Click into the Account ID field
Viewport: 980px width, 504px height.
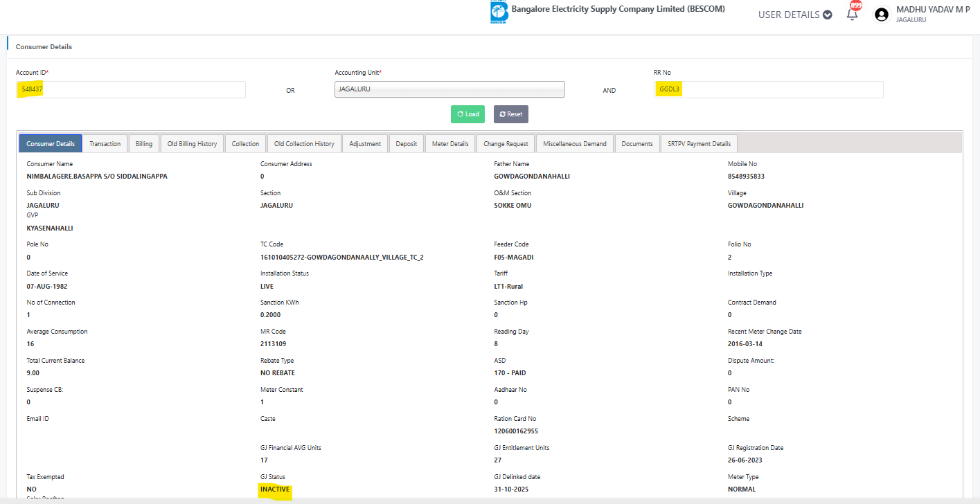[x=131, y=89]
